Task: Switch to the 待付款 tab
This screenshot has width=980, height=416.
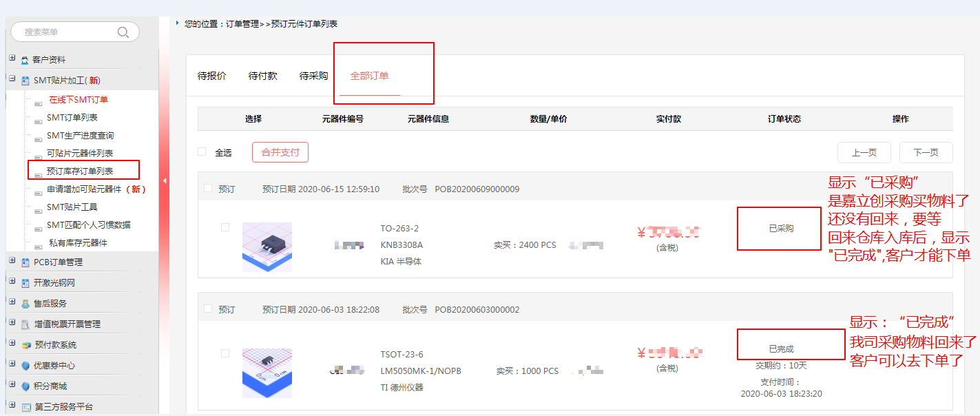Action: click(262, 76)
